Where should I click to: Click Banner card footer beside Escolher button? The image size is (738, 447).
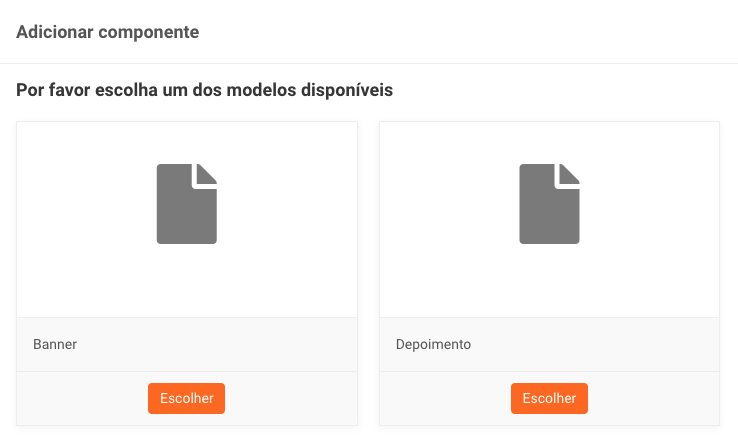pyautogui.click(x=80, y=398)
